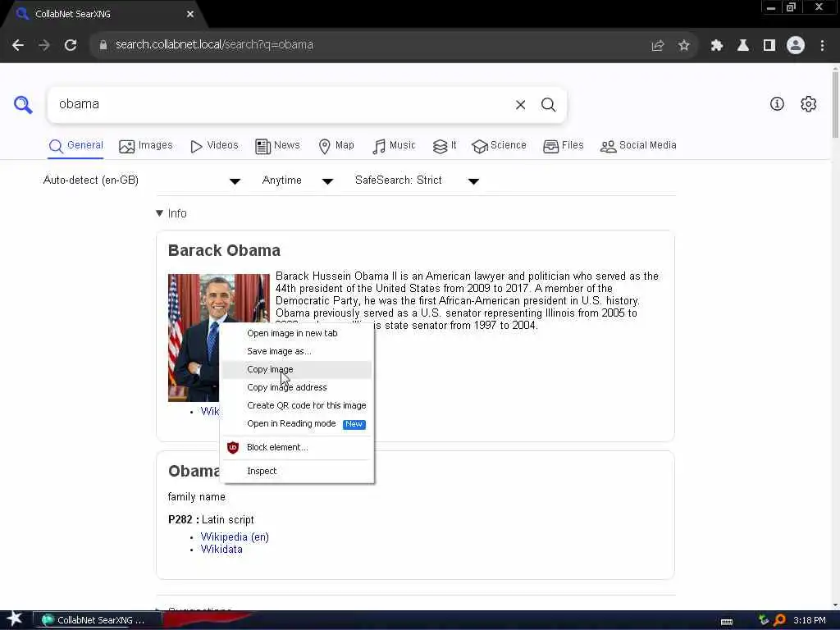Choose Copy image address
The height and width of the screenshot is (630, 840).
(x=297, y=387)
